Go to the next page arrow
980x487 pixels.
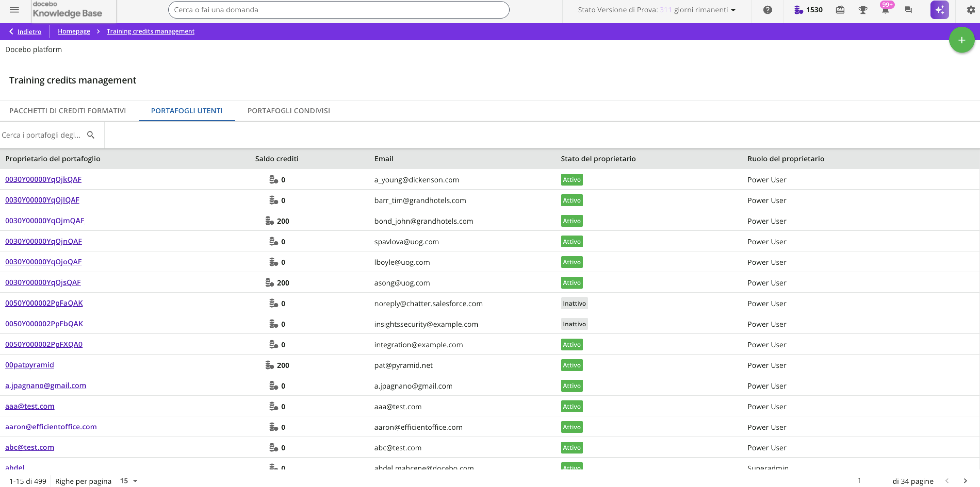click(965, 481)
